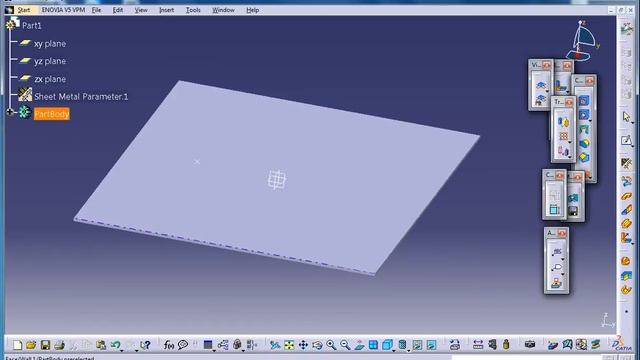Select the yz plane in the tree
The width and height of the screenshot is (640, 360).
pos(50,61)
